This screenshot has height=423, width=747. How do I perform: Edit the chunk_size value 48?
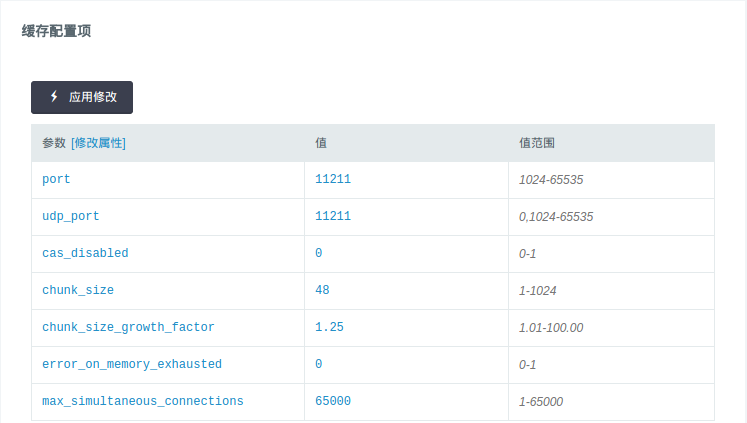(x=322, y=290)
